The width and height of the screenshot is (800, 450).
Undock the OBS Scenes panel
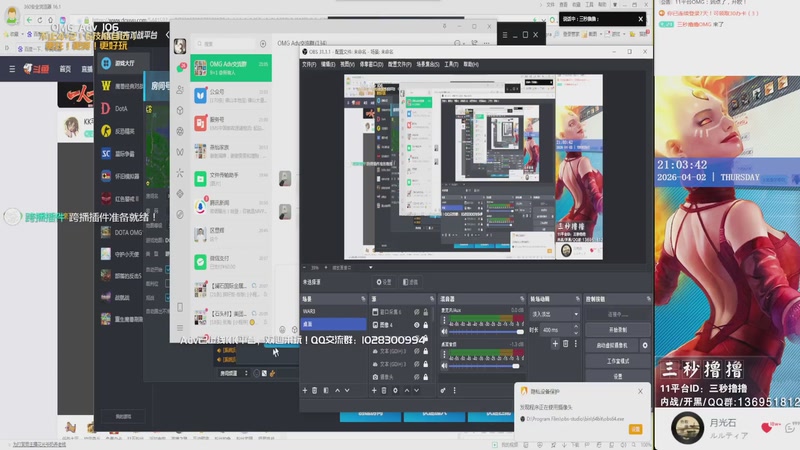point(363,298)
